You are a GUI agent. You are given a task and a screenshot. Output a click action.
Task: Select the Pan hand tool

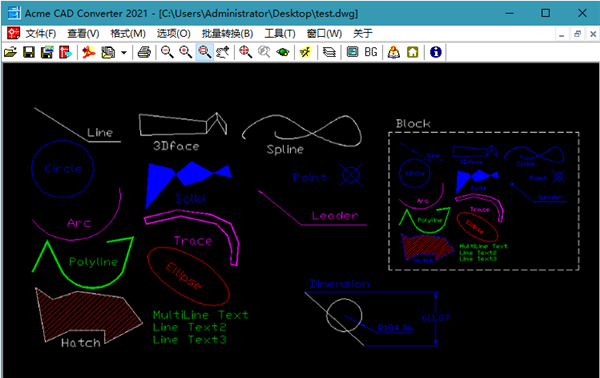[x=223, y=52]
